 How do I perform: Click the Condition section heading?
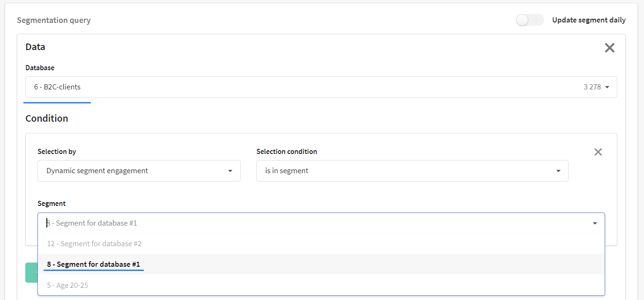pos(47,118)
